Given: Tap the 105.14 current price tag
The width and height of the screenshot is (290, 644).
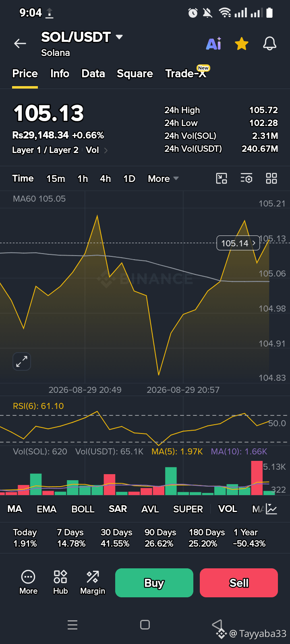Looking at the screenshot, I should (x=238, y=243).
